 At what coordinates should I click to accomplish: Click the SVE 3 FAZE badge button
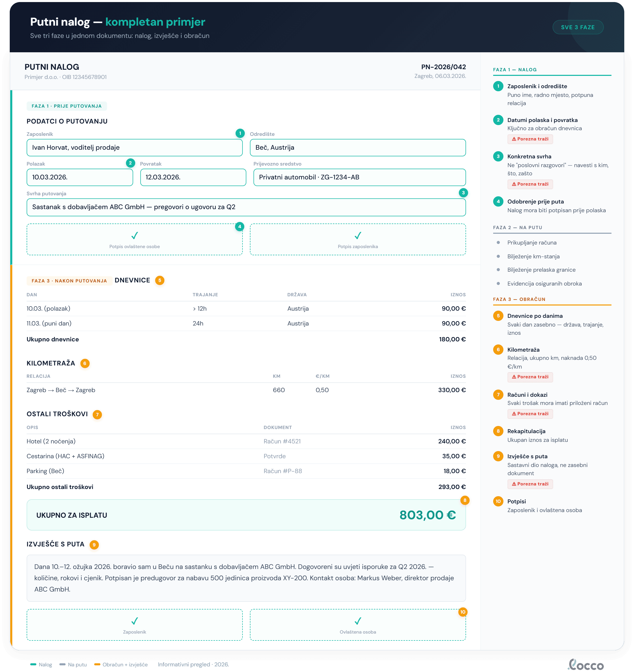(578, 27)
